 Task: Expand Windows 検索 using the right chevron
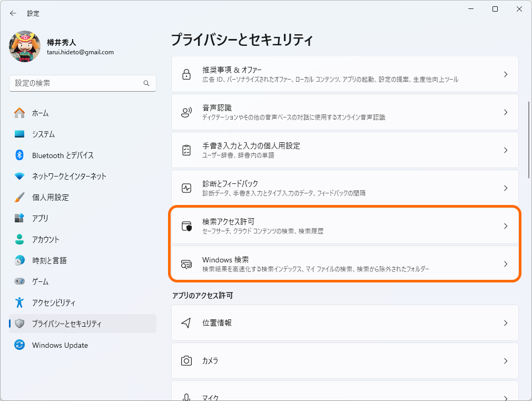(x=505, y=263)
